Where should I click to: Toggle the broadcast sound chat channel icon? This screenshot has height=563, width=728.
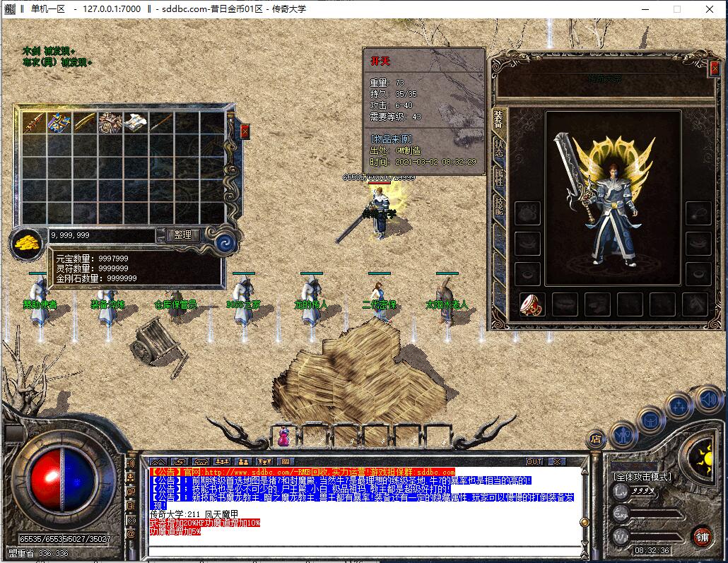point(131,463)
